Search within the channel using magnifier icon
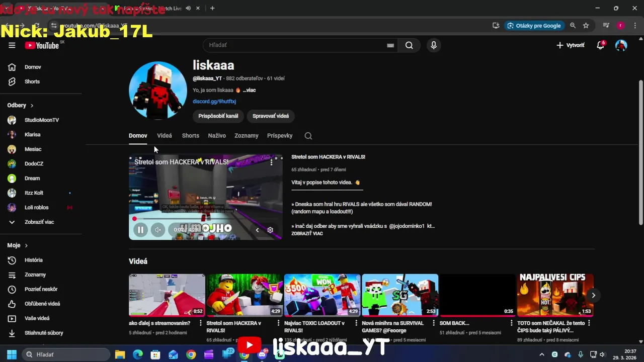This screenshot has width=644, height=362. click(308, 136)
